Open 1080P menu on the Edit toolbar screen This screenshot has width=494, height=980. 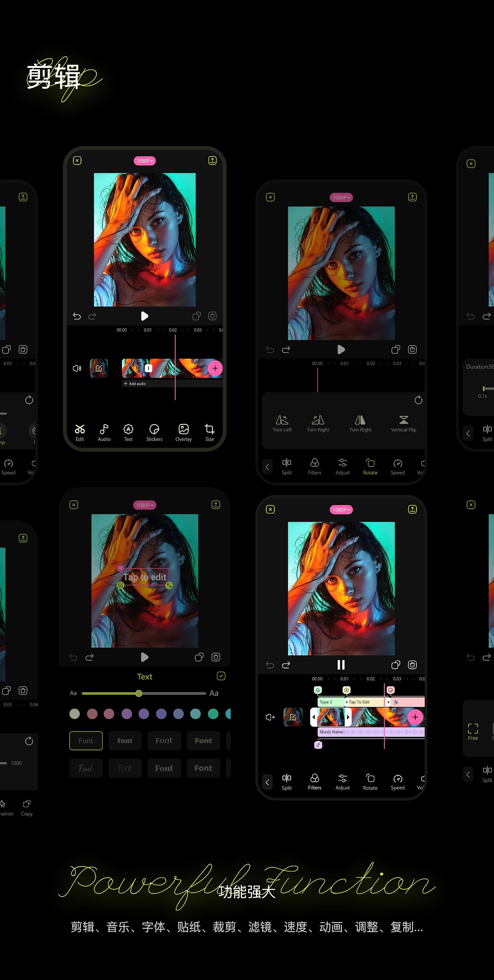click(x=145, y=161)
